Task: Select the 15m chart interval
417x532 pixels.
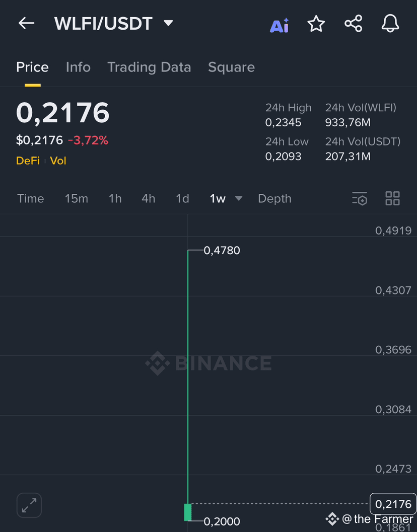Action: (77, 198)
